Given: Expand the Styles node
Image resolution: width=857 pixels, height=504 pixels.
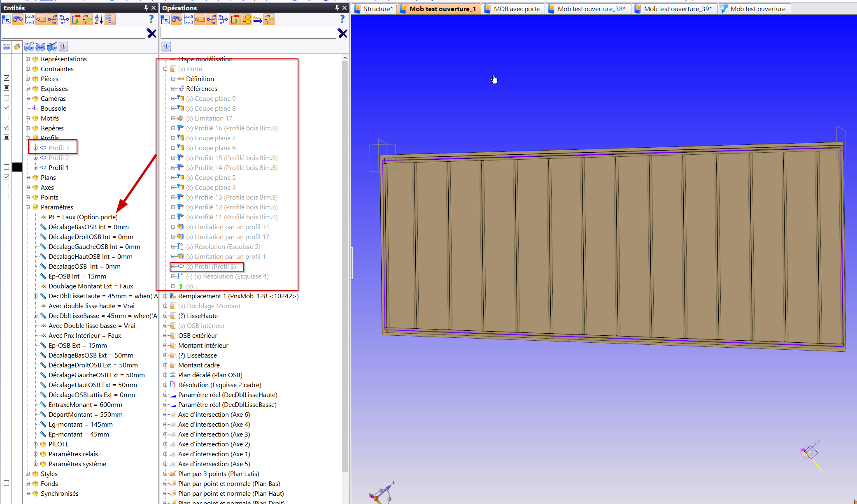Looking at the screenshot, I should click(28, 474).
